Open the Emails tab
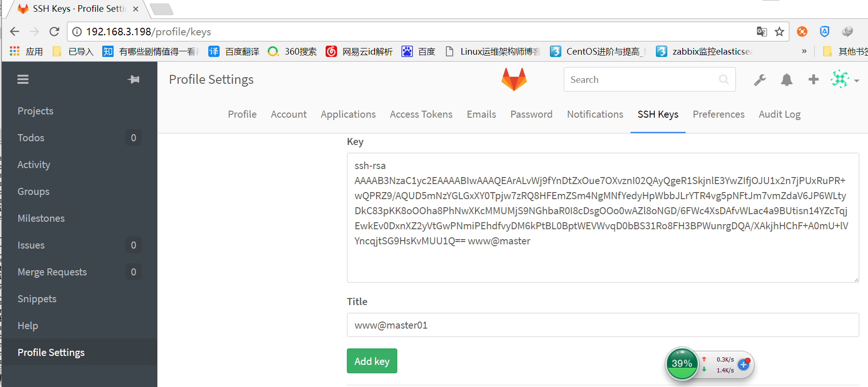This screenshot has height=387, width=868. point(481,114)
